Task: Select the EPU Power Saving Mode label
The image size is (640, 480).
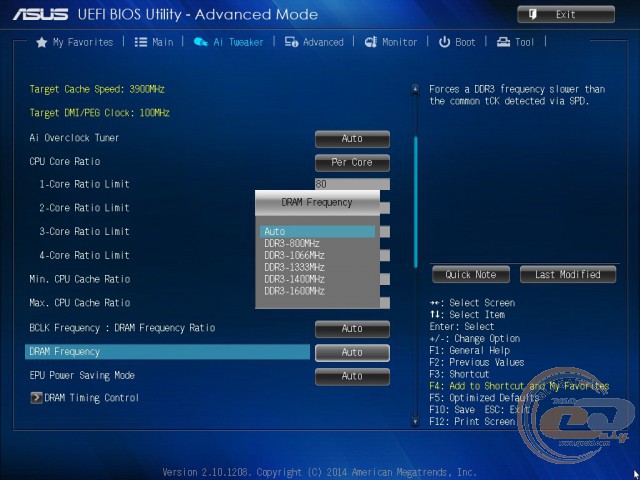Action: point(82,376)
